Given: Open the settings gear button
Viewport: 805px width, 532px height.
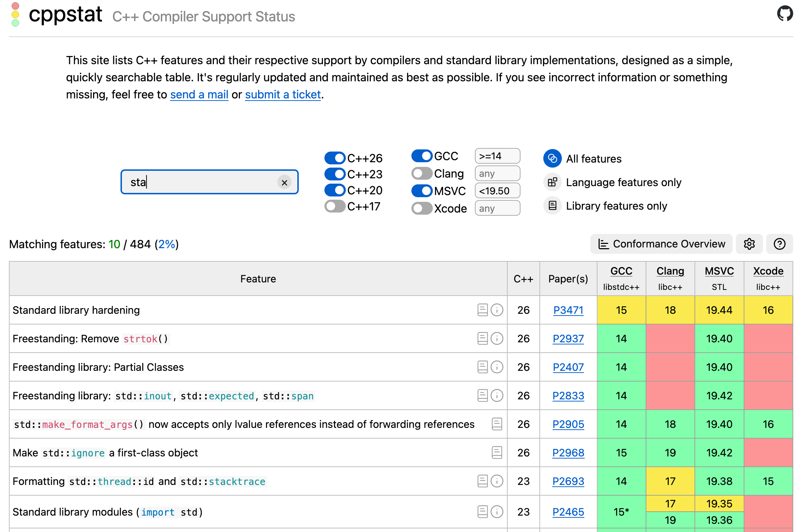Looking at the screenshot, I should coord(749,244).
